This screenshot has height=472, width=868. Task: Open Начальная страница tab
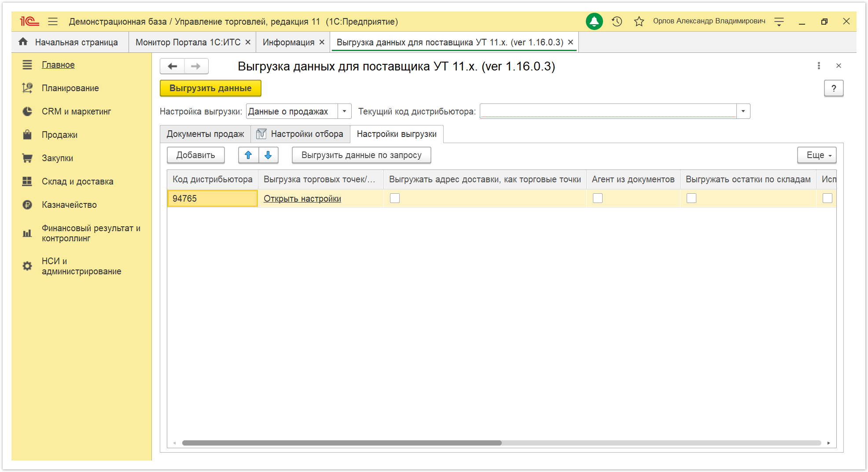click(70, 42)
